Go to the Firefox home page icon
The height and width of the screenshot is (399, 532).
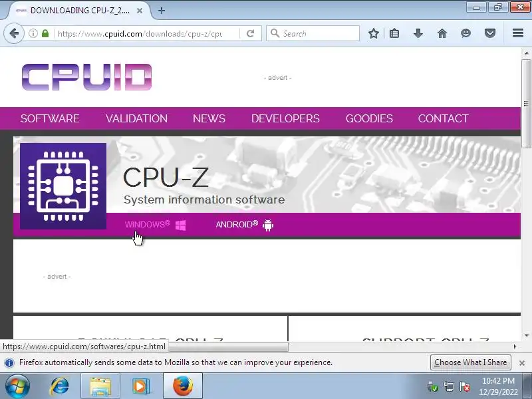[442, 33]
